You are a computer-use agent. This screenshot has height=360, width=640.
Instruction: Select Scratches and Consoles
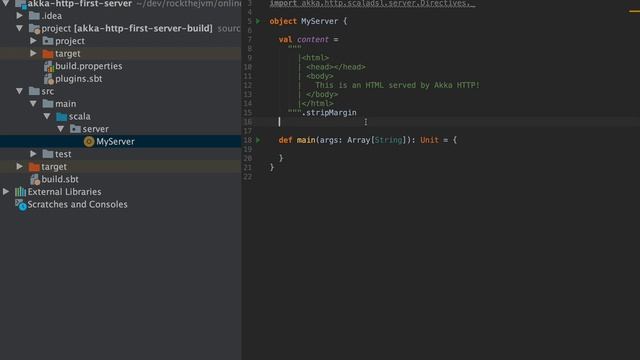click(x=78, y=204)
